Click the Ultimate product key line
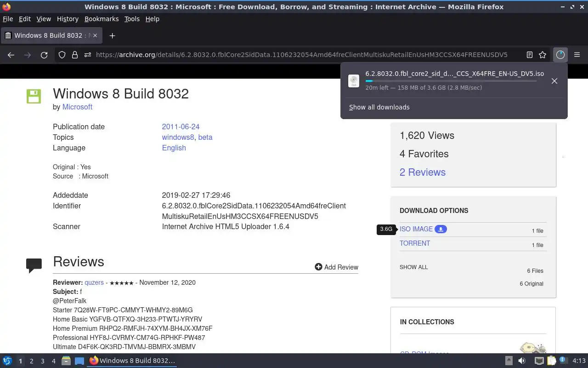 (x=124, y=347)
